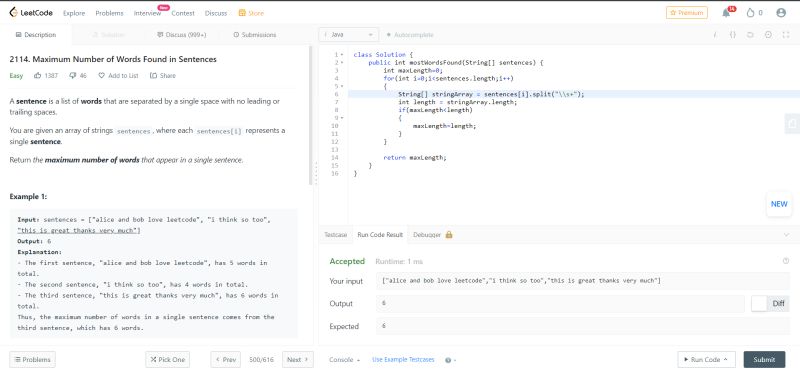Click the Submit button

(764, 360)
